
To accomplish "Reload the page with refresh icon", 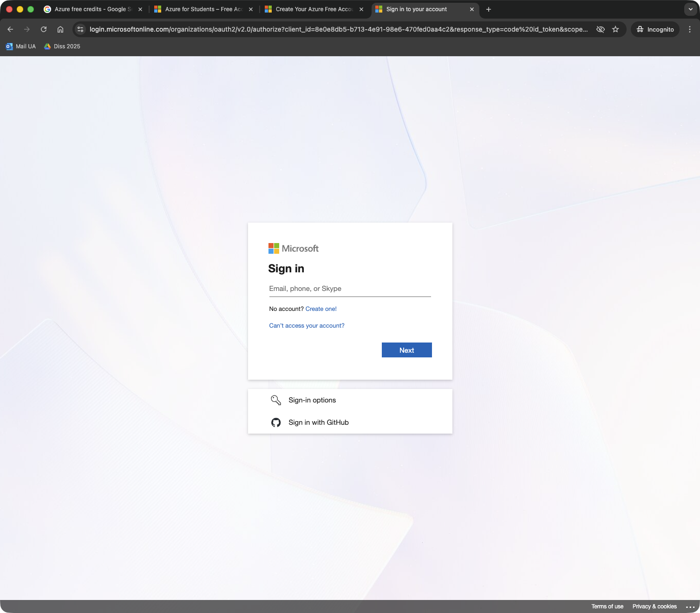I will (44, 29).
